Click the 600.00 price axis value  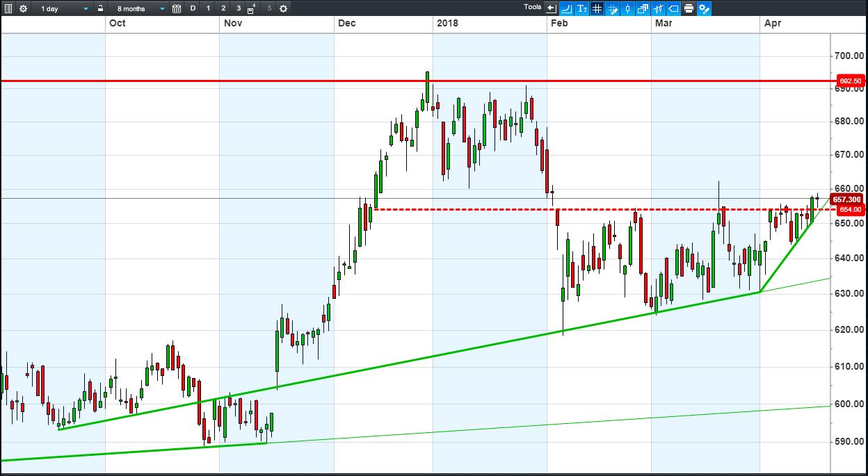(x=849, y=404)
